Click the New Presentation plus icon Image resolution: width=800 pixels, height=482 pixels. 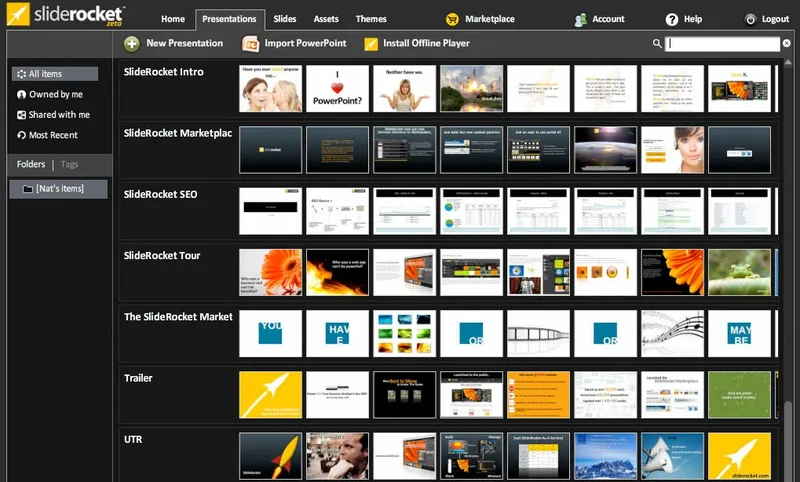132,44
